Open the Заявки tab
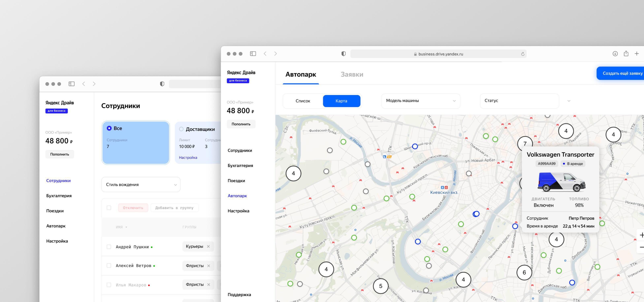The image size is (644, 302). (352, 74)
